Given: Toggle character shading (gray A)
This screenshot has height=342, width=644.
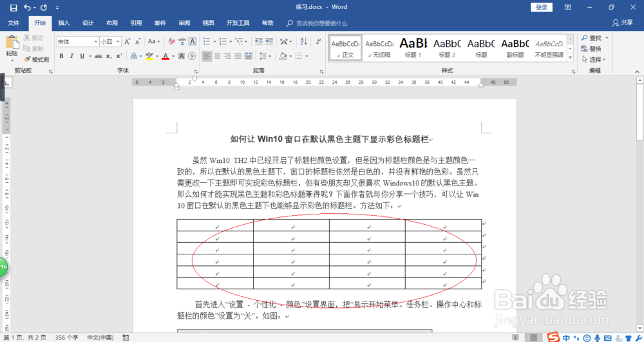Looking at the screenshot, I should [182, 56].
